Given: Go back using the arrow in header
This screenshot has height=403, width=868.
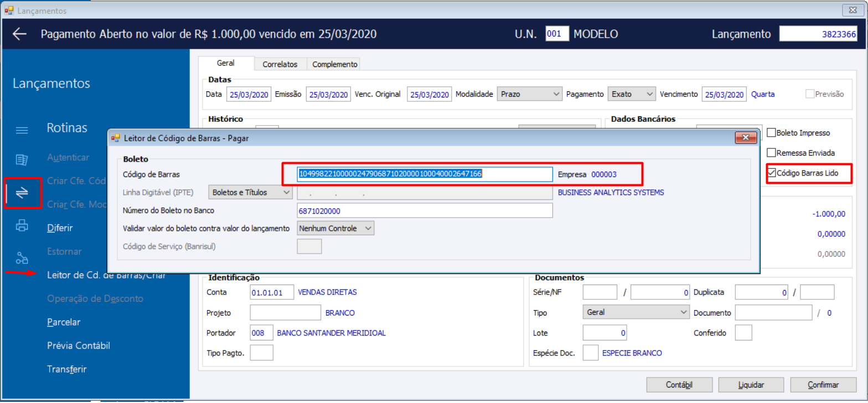Looking at the screenshot, I should [x=20, y=34].
